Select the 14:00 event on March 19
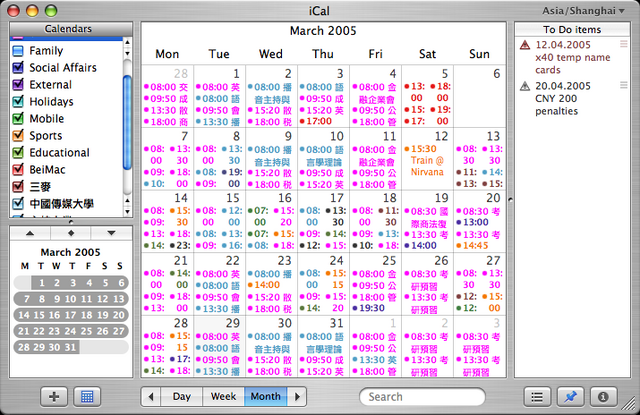Viewport: 640px width, 415px height. (420, 246)
